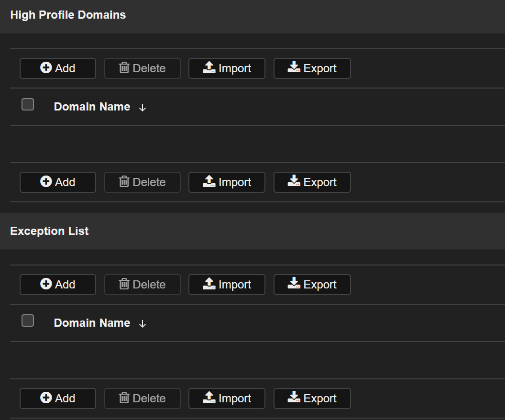Click trash icon above the Exception List table
505x420 pixels.
click(x=124, y=284)
